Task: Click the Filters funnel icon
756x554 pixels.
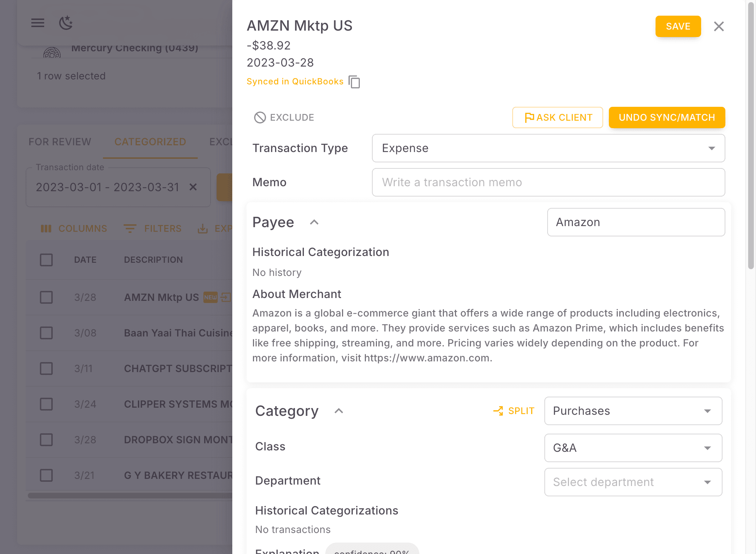Action: [130, 229]
